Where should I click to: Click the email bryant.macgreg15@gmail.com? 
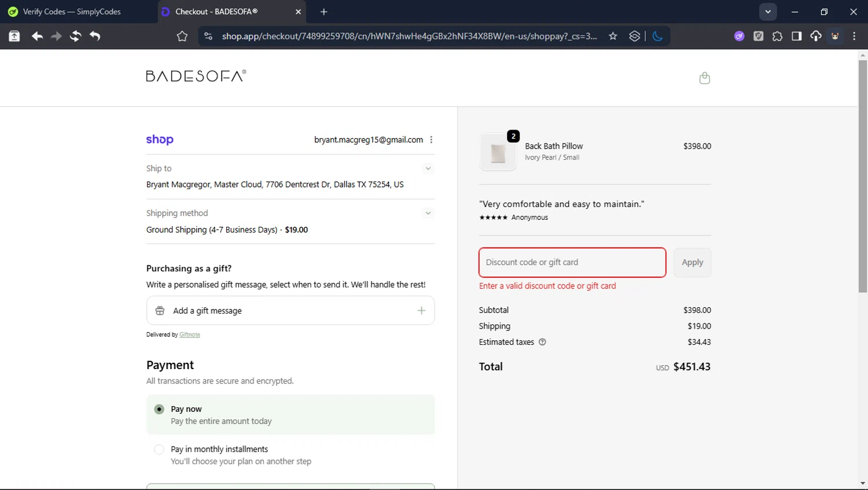coord(369,140)
